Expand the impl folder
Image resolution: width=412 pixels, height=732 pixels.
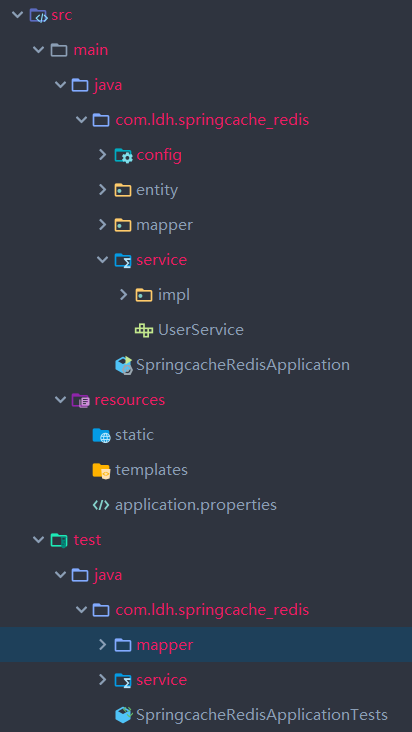124,295
